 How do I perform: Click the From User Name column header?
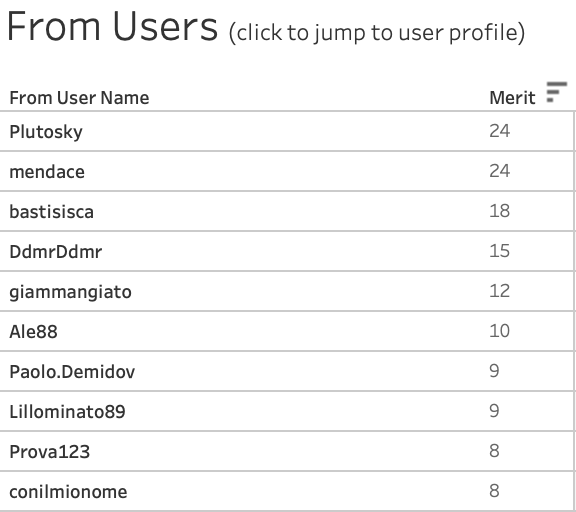(79, 98)
